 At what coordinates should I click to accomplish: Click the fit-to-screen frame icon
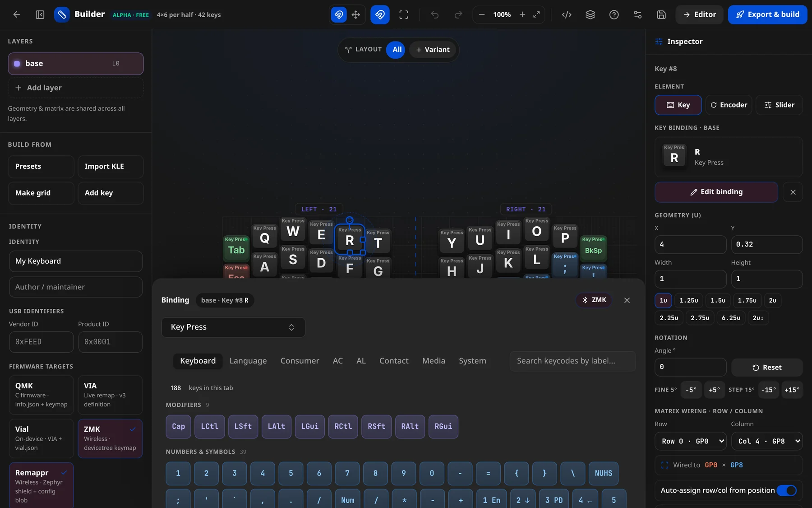coord(404,14)
